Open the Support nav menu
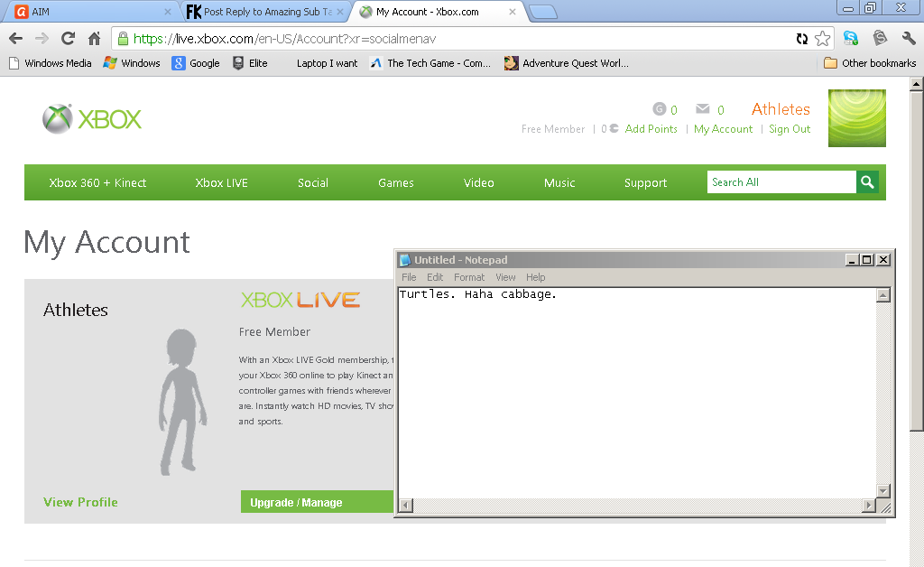 645,182
